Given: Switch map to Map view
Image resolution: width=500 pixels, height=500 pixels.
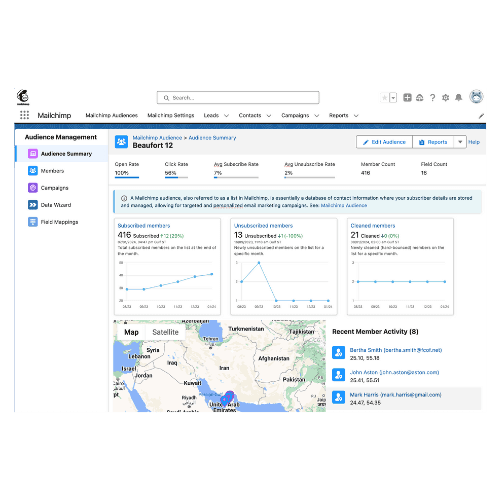Looking at the screenshot, I should [131, 332].
